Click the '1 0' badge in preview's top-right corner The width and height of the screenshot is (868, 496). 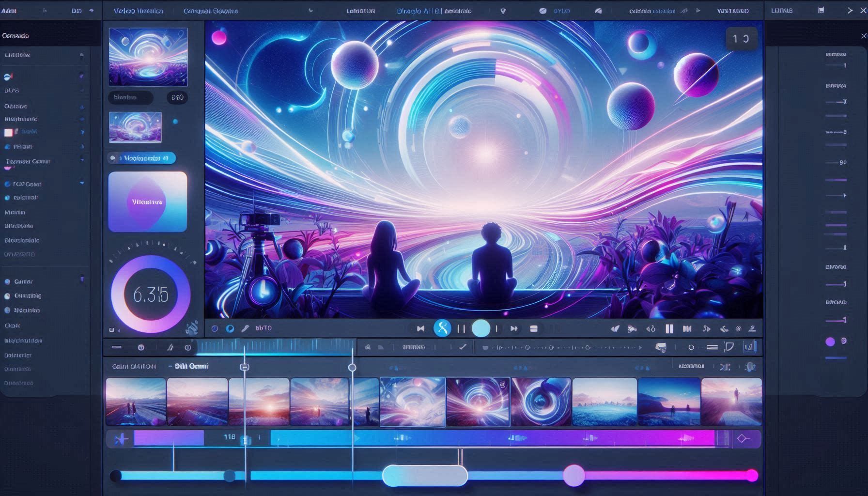(741, 39)
